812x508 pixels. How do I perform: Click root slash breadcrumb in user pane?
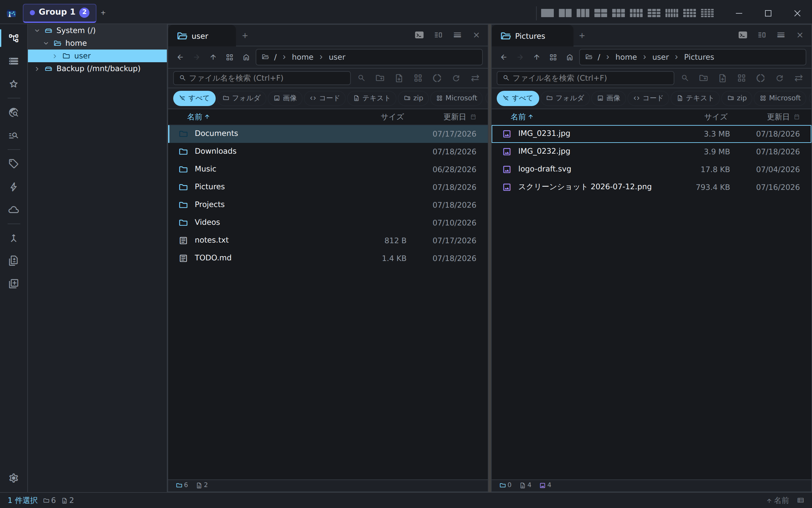tap(275, 57)
